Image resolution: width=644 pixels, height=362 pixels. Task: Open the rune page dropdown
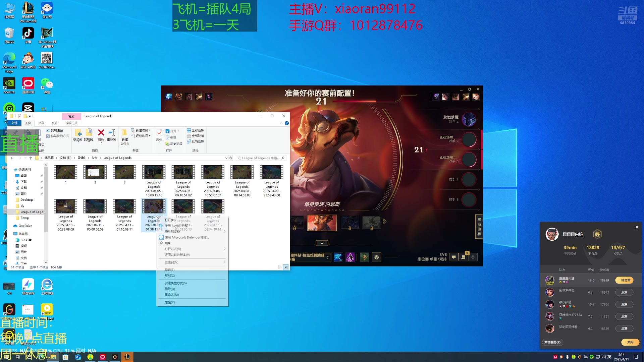pyautogui.click(x=328, y=257)
